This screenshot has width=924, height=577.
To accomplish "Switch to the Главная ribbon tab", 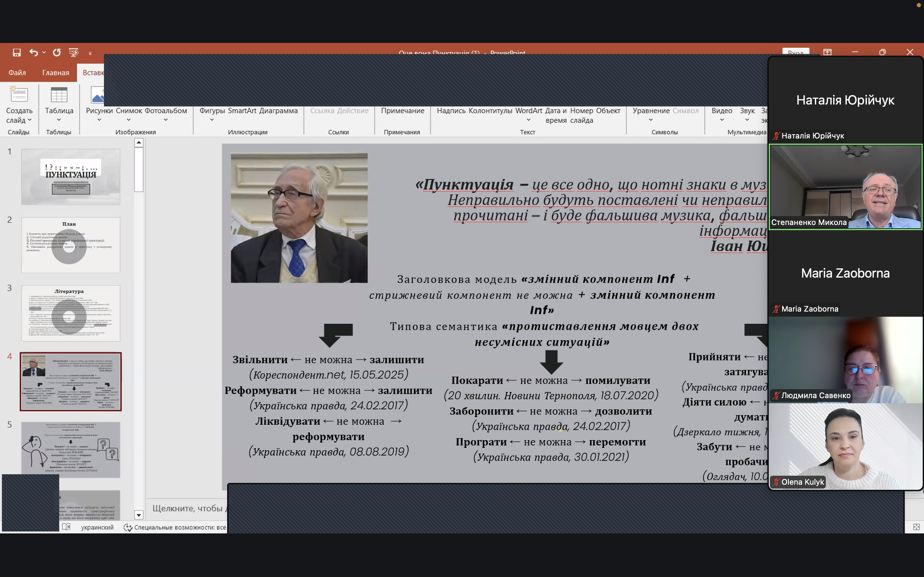I will pyautogui.click(x=56, y=72).
